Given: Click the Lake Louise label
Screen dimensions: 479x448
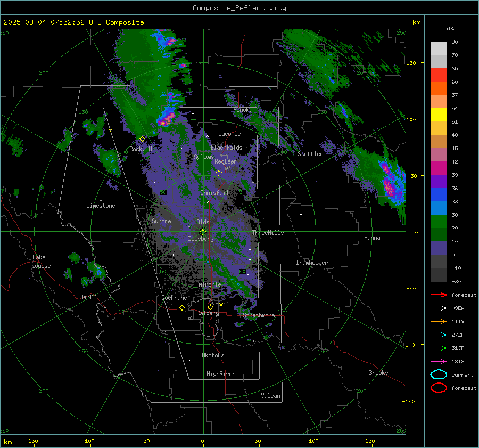Looking at the screenshot, I should (x=41, y=262).
